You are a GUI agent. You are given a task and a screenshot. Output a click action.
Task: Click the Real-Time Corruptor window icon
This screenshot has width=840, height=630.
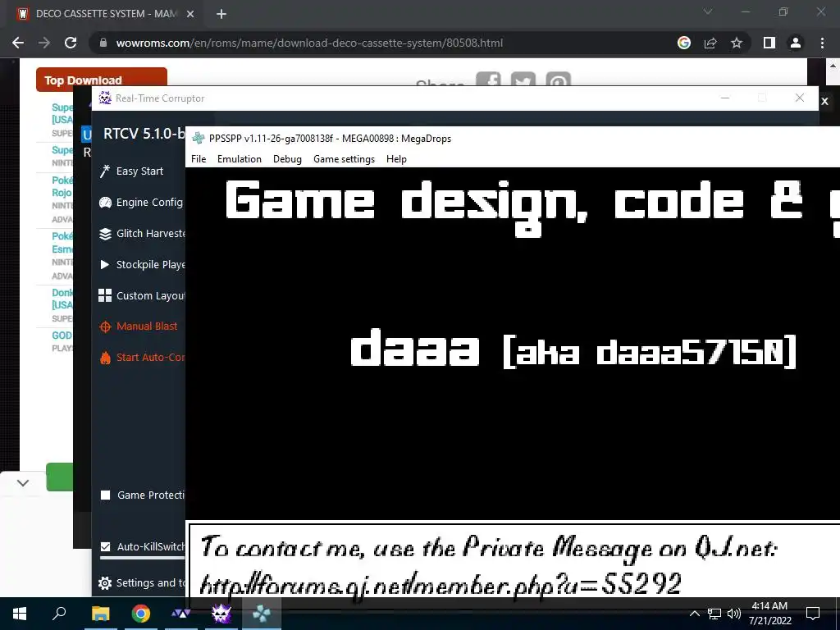pos(105,98)
